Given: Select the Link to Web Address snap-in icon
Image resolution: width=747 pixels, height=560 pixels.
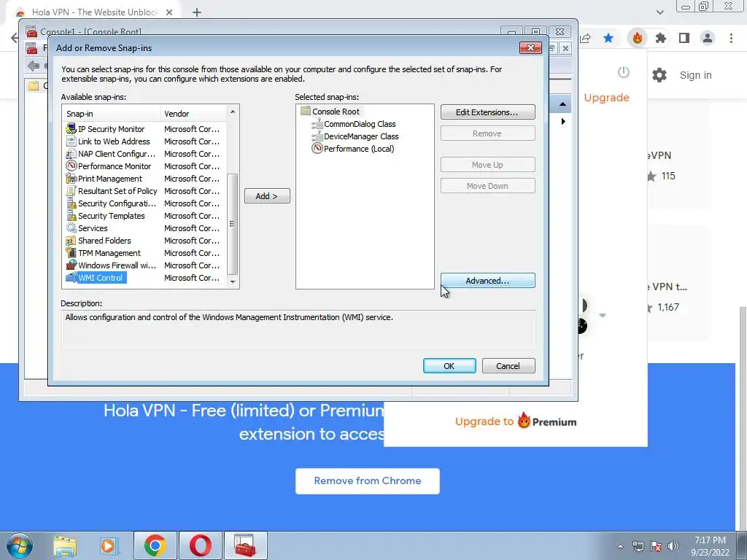Looking at the screenshot, I should click(71, 141).
